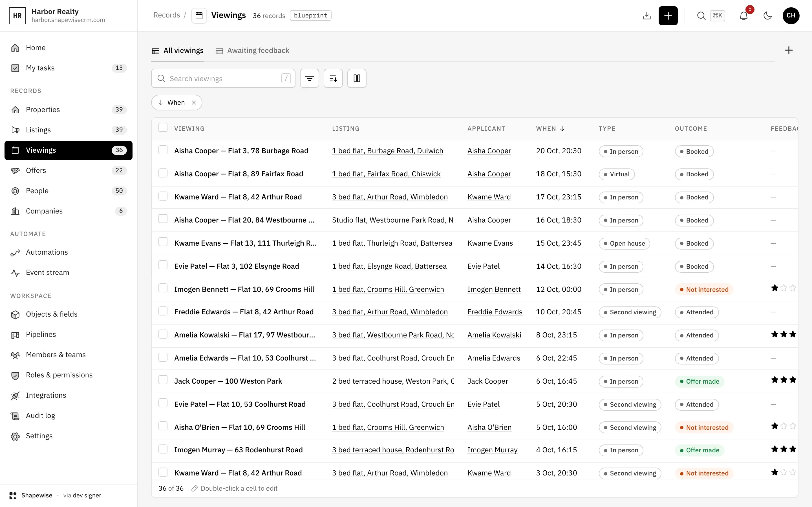
Task: Open applicant Freddie Edwards link
Action: (x=495, y=312)
